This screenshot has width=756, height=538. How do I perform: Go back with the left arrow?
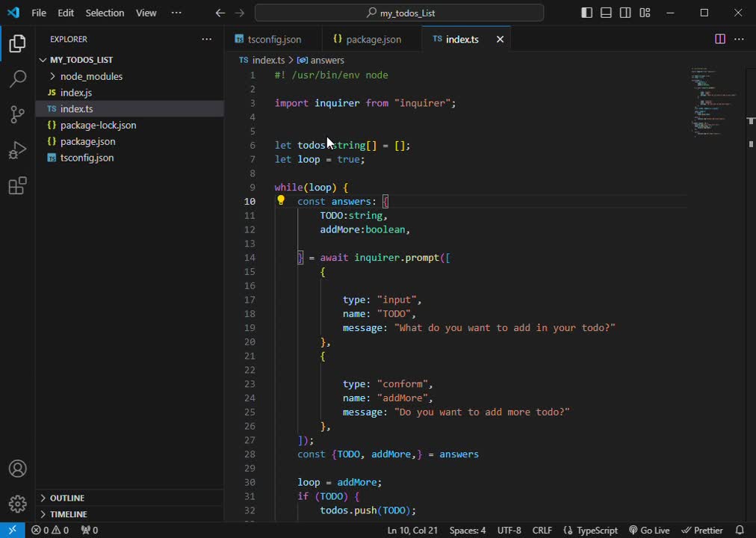point(220,13)
